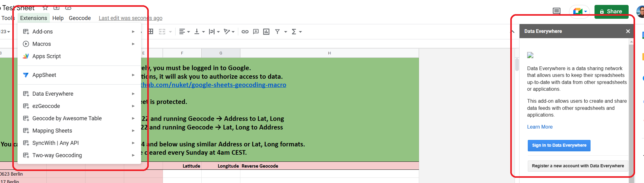Select column F header
644x183 pixels.
coord(182,53)
